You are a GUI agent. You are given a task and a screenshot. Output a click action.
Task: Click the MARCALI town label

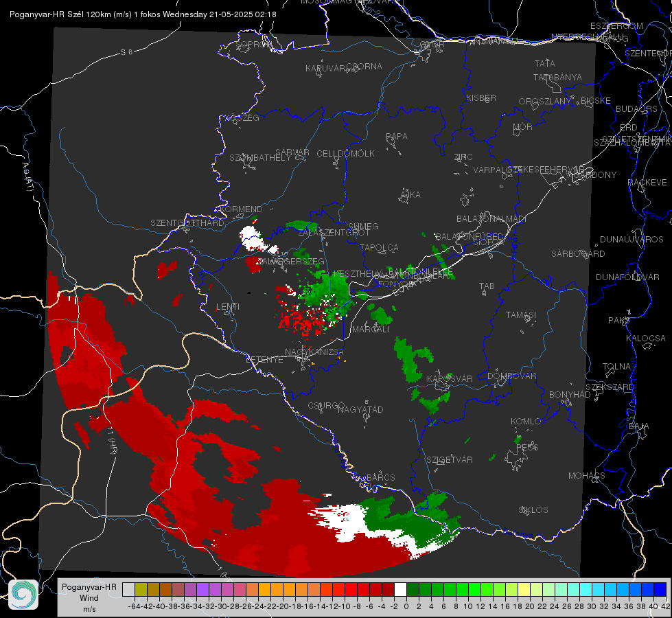coord(370,330)
